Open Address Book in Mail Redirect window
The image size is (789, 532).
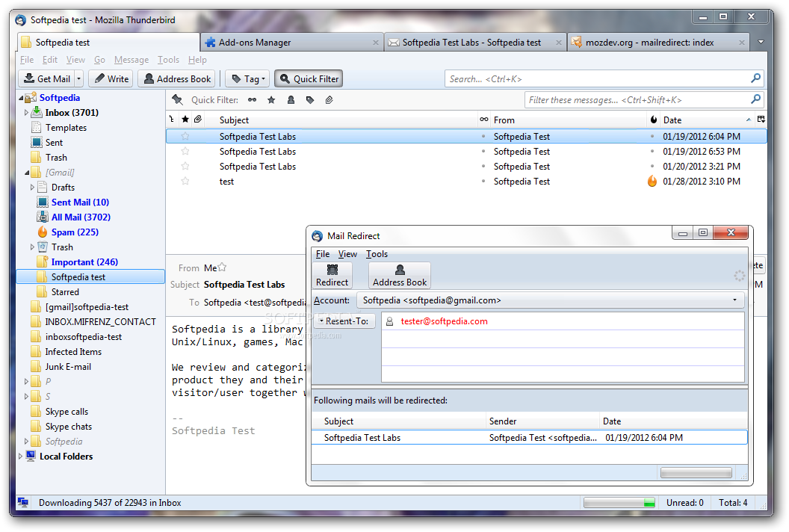[x=400, y=275]
